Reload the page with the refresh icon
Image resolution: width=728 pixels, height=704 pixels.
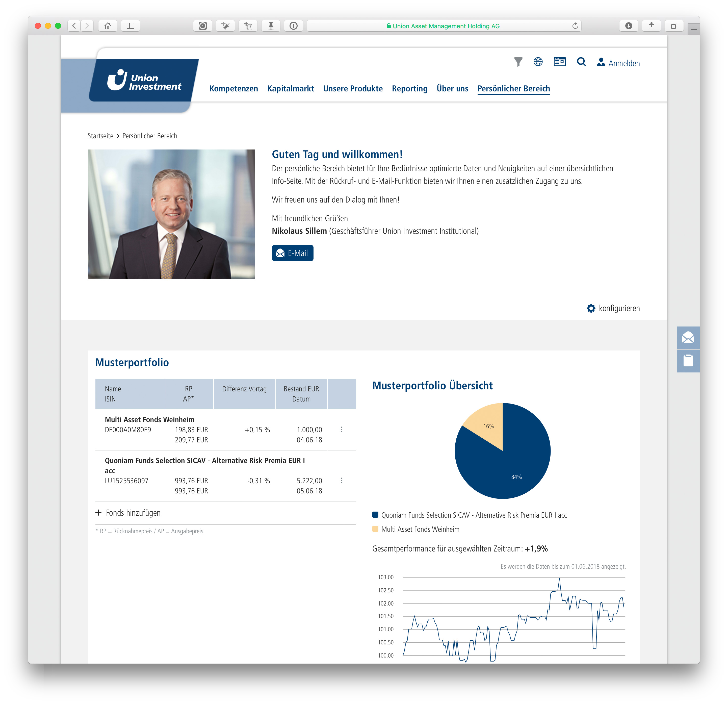point(575,26)
